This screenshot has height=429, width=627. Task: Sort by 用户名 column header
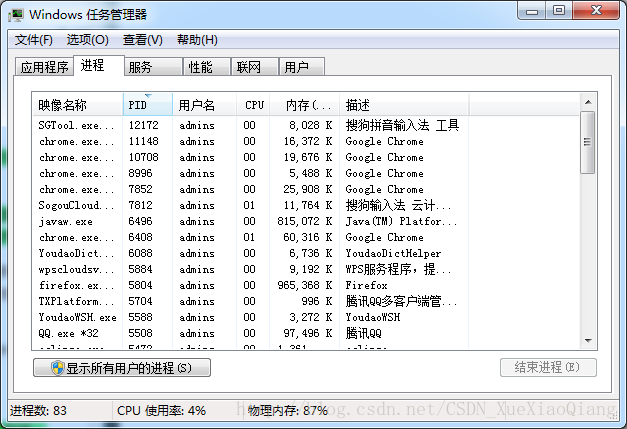point(204,105)
